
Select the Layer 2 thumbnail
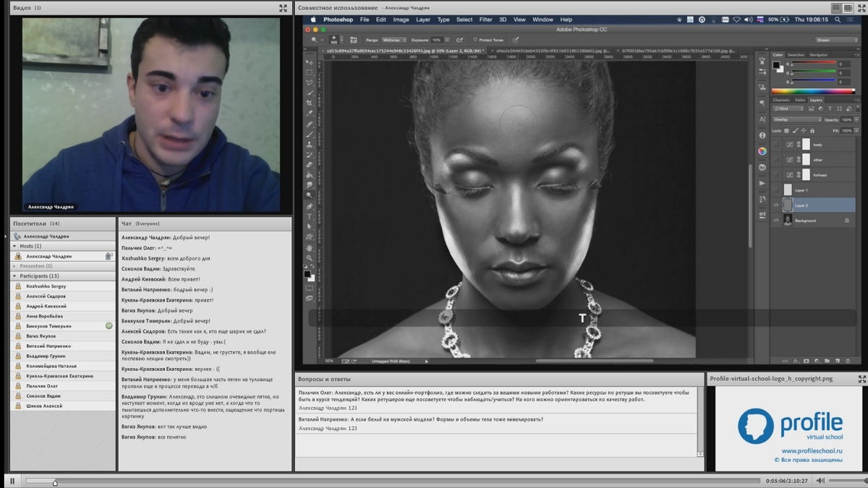[x=788, y=205]
